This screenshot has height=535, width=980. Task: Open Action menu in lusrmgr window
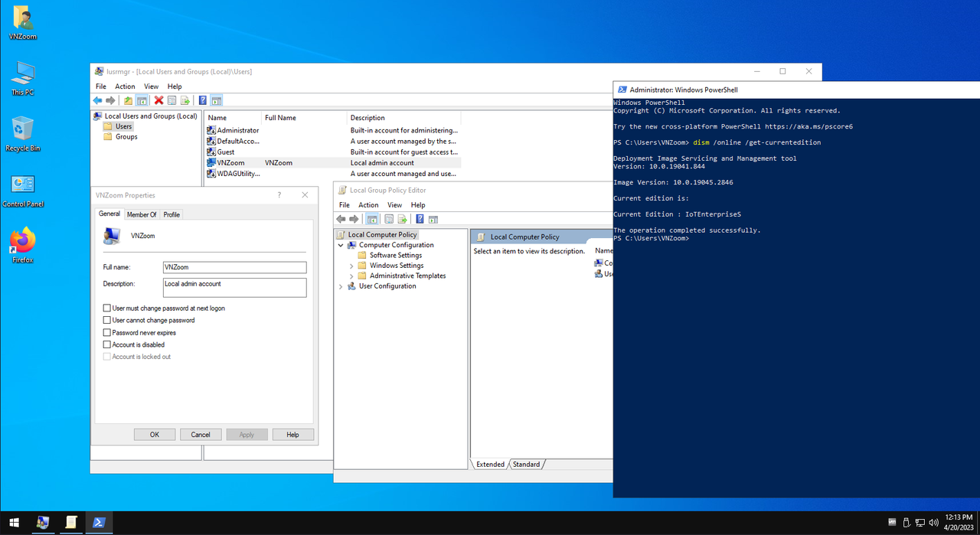point(125,86)
